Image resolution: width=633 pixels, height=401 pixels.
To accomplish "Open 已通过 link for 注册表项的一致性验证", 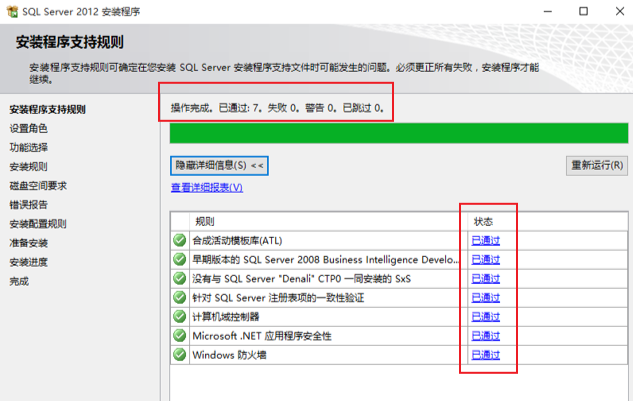I will point(486,298).
